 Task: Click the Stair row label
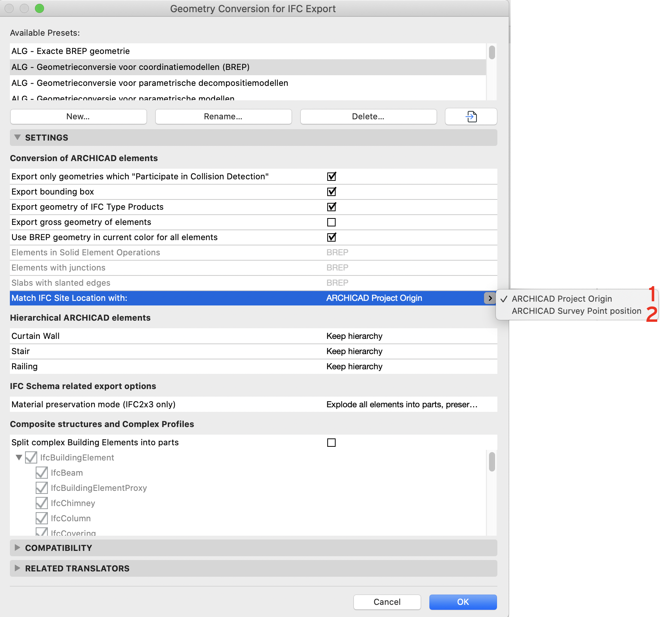coord(21,351)
